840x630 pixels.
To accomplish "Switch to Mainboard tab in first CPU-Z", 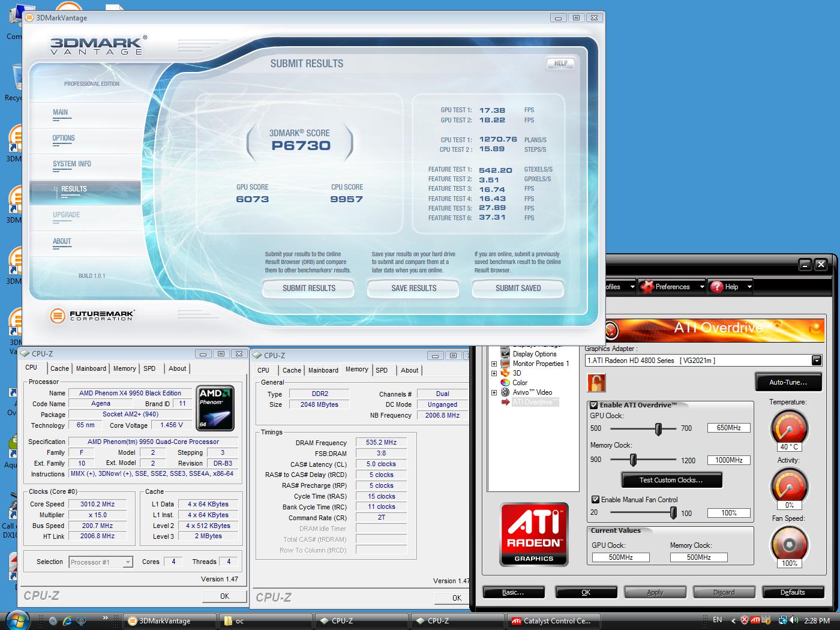I will pos(91,368).
